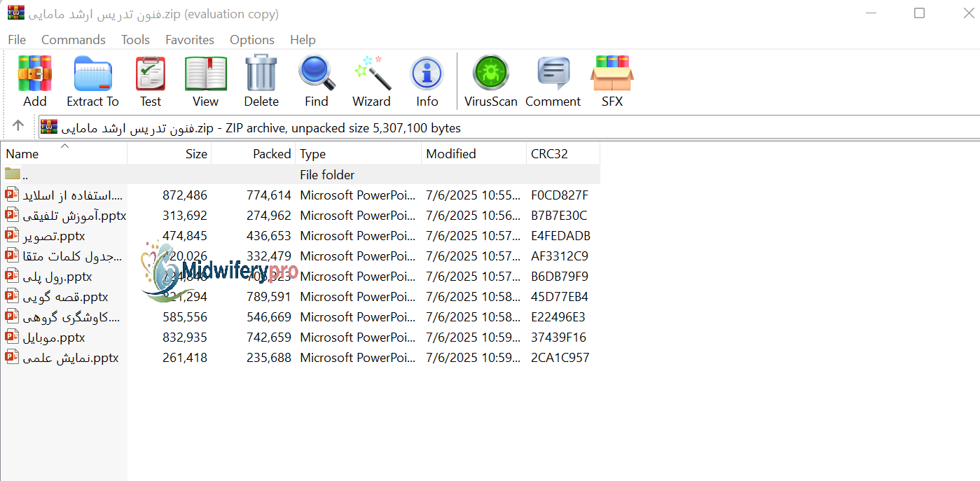Select the file with CRC32 2CA1C957
980x481 pixels.
click(x=70, y=358)
